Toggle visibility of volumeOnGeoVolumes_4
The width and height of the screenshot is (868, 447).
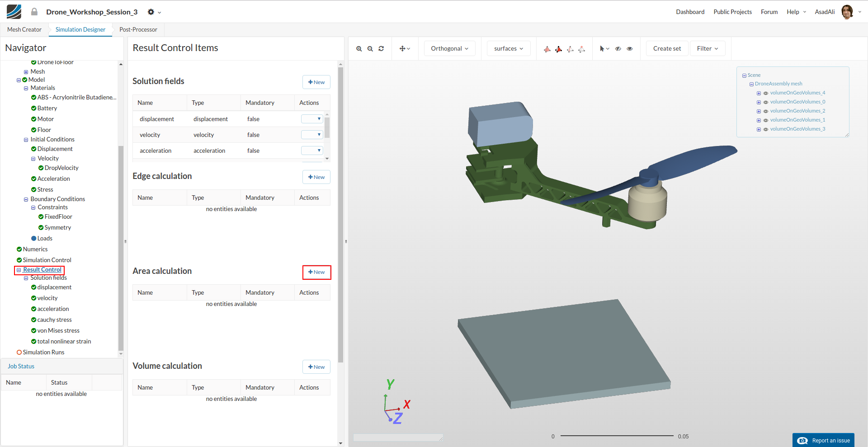[766, 93]
